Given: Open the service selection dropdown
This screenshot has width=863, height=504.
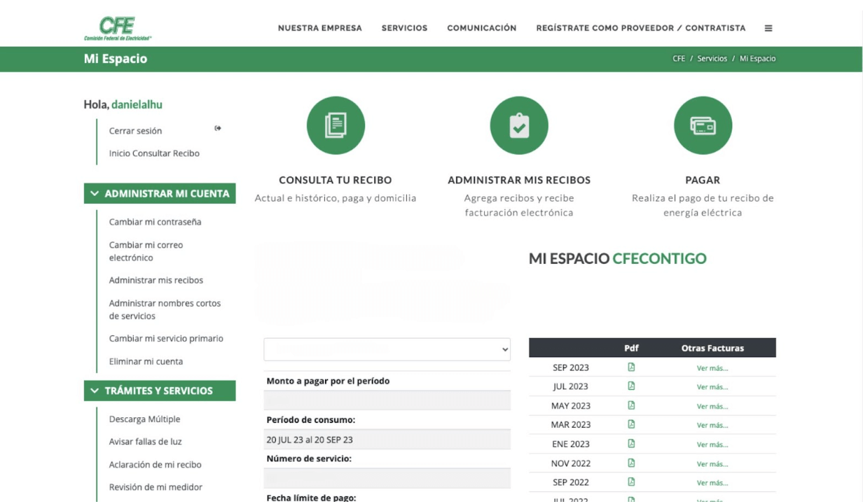Looking at the screenshot, I should tap(387, 349).
